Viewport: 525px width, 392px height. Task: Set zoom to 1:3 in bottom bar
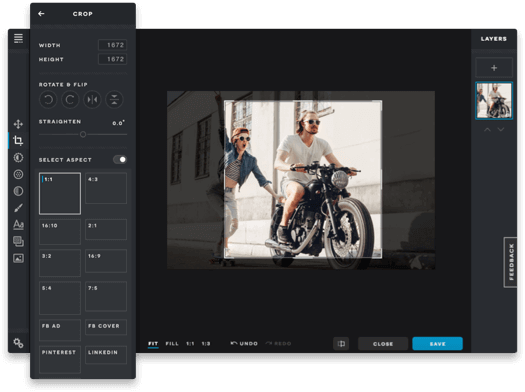click(206, 344)
